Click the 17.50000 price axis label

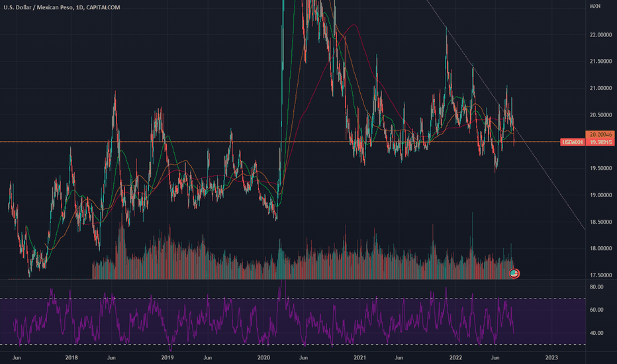tap(600, 275)
